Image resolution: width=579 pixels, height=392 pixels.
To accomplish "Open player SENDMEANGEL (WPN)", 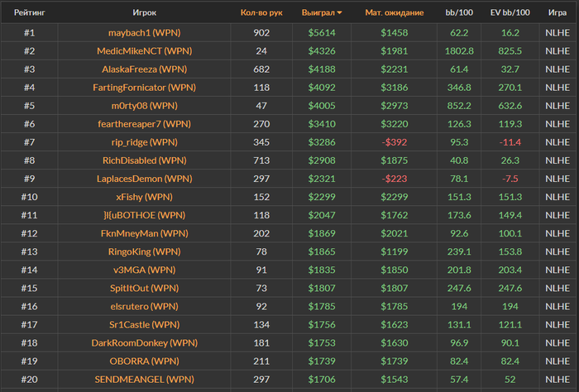I will (x=145, y=380).
